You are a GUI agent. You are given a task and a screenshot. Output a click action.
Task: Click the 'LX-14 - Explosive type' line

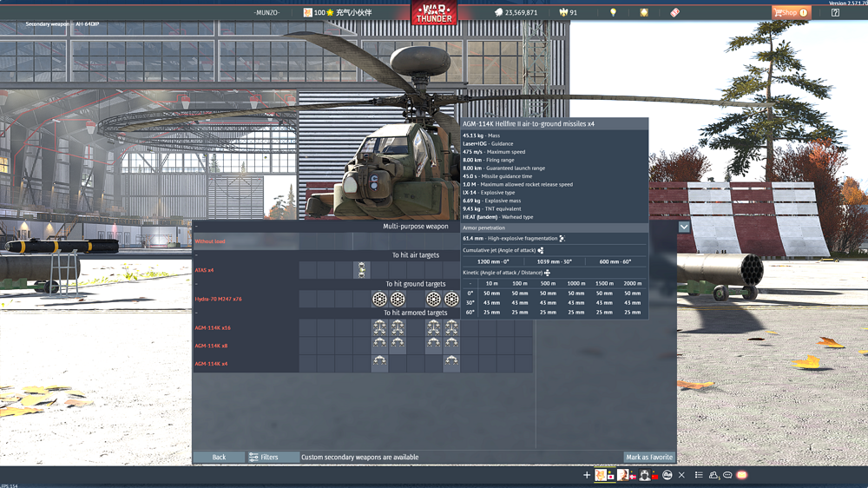pyautogui.click(x=489, y=192)
